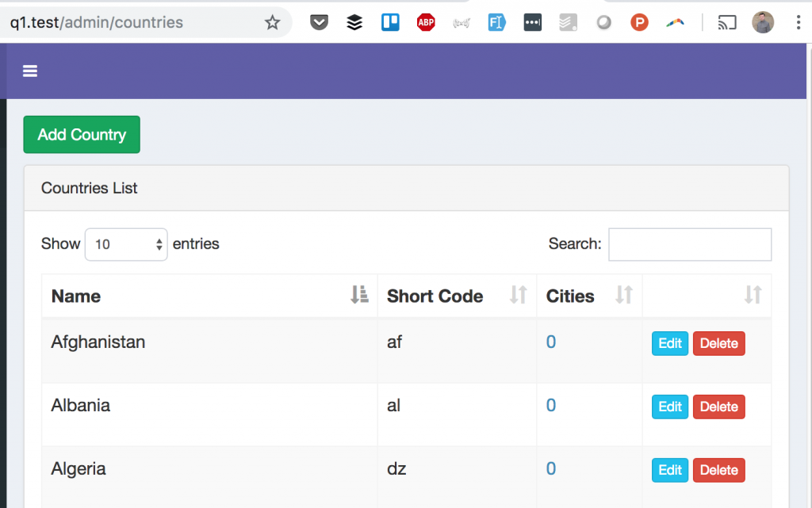
Task: Click the Add Country button
Action: click(81, 134)
